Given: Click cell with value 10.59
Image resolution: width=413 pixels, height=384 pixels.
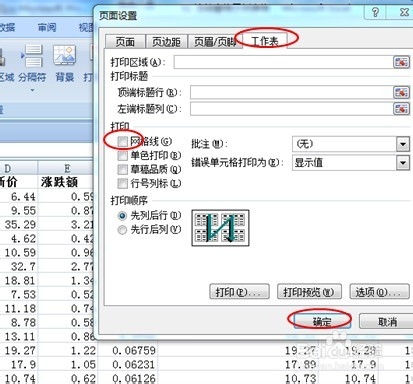Looking at the screenshot, I should click(19, 253).
